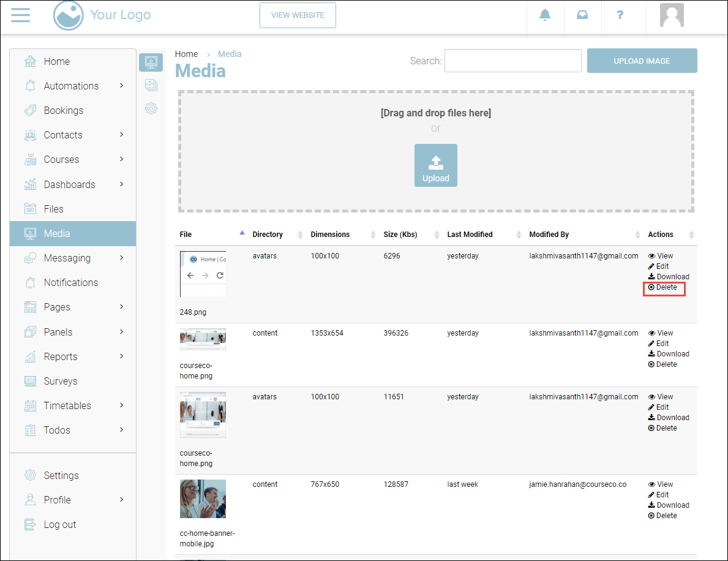Open the inbox tray icon
Image resolution: width=728 pixels, height=561 pixels.
pos(582,15)
